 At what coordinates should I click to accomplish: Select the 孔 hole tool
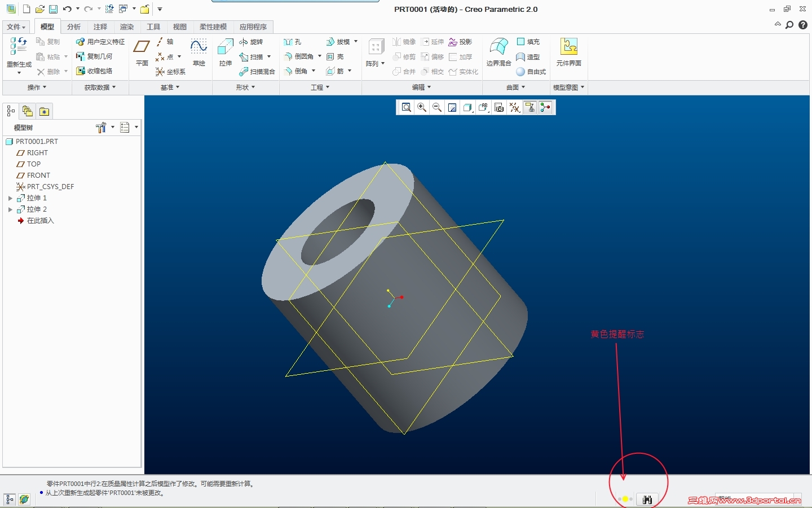click(293, 42)
